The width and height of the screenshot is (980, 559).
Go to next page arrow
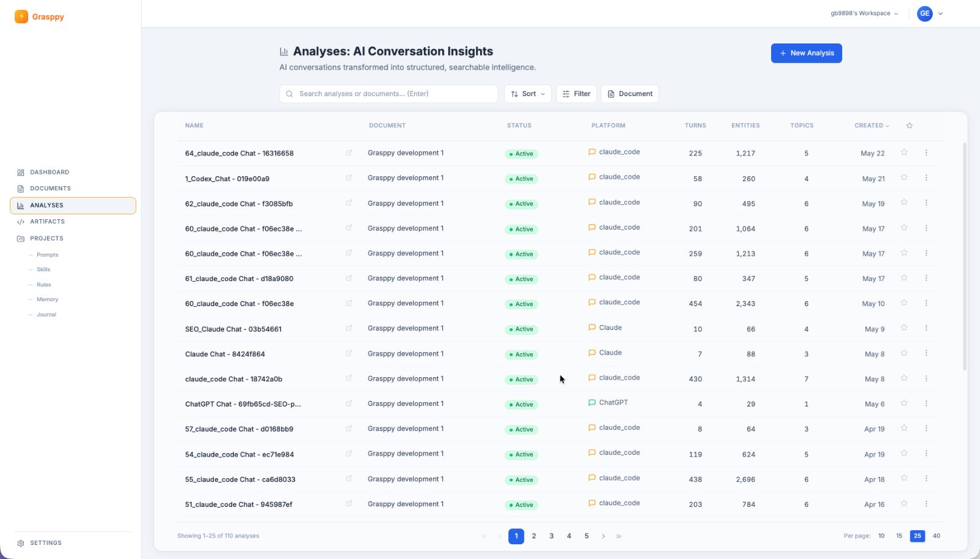click(x=603, y=536)
